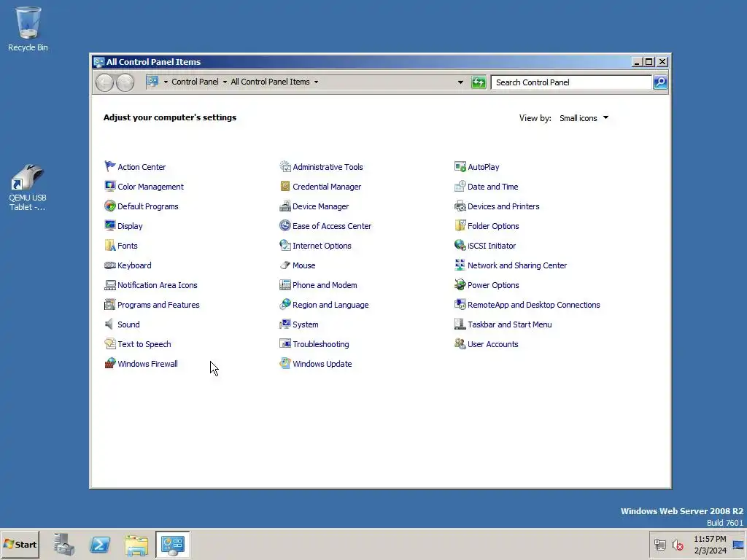Viewport: 747px width, 560px height.
Task: Click the Network and Sharing Center icon
Action: [460, 265]
